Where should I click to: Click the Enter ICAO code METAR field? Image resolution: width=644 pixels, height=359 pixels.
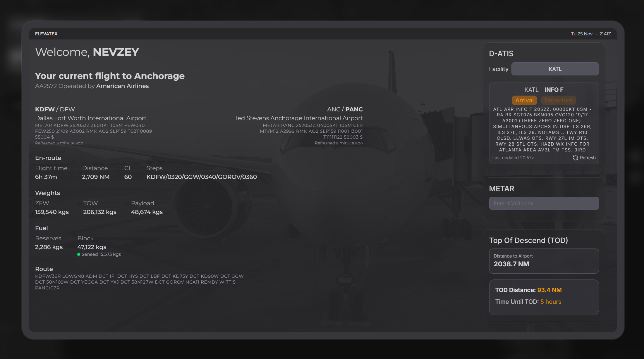point(544,203)
